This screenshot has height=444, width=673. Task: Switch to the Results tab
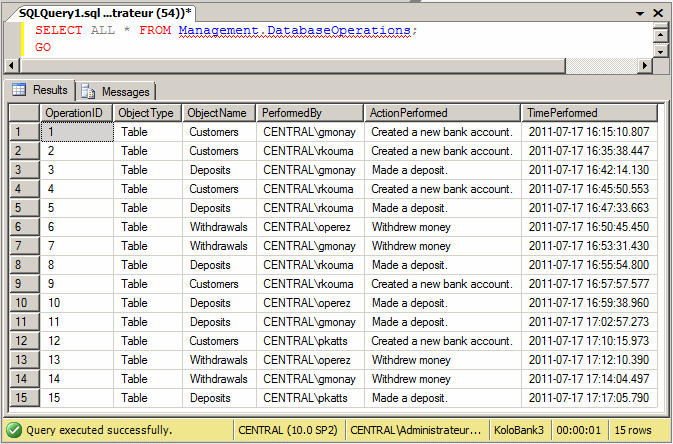(x=39, y=90)
